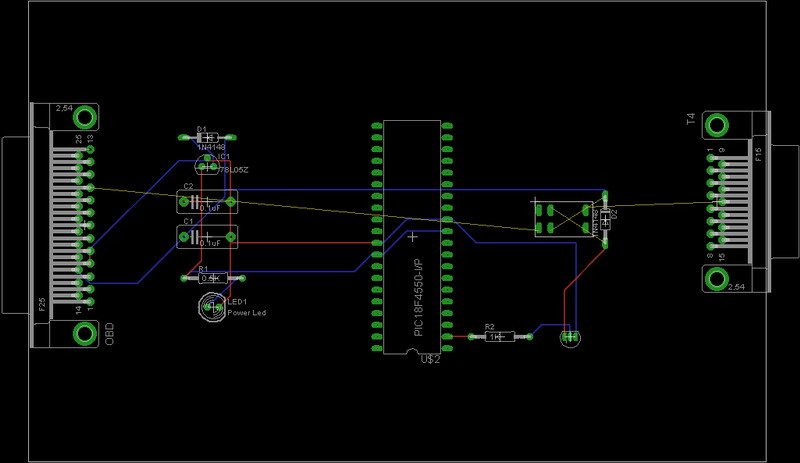Click the 'D2' reference label
The width and height of the screenshot is (800, 463).
tap(614, 213)
